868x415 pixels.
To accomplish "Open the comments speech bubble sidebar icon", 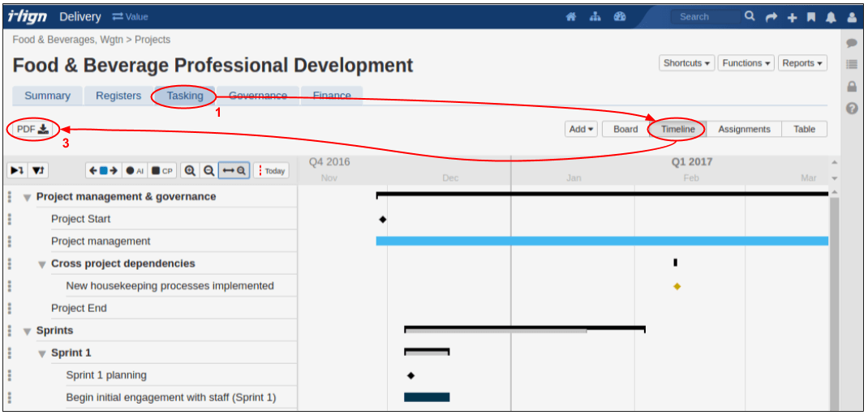I will (852, 43).
